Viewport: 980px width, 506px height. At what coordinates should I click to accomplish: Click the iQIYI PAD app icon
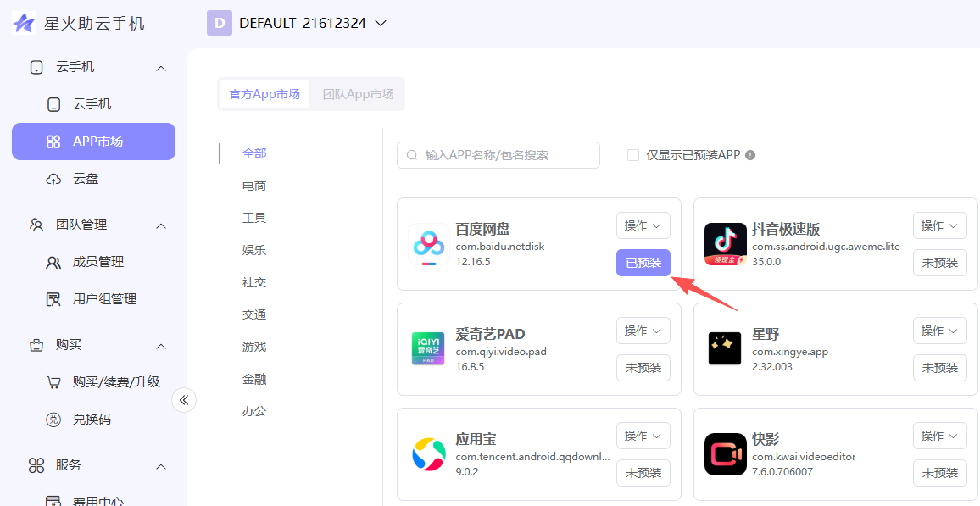click(428, 348)
